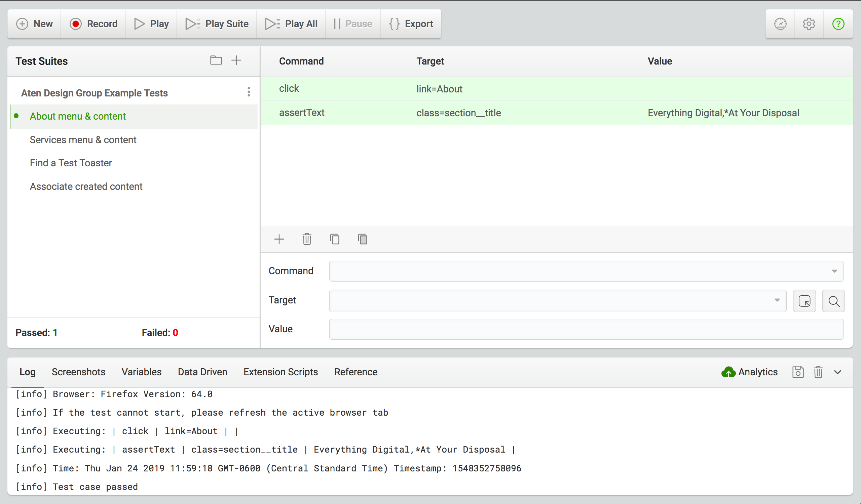The height and width of the screenshot is (504, 861).
Task: Select the click link=About command row
Action: click(x=557, y=89)
